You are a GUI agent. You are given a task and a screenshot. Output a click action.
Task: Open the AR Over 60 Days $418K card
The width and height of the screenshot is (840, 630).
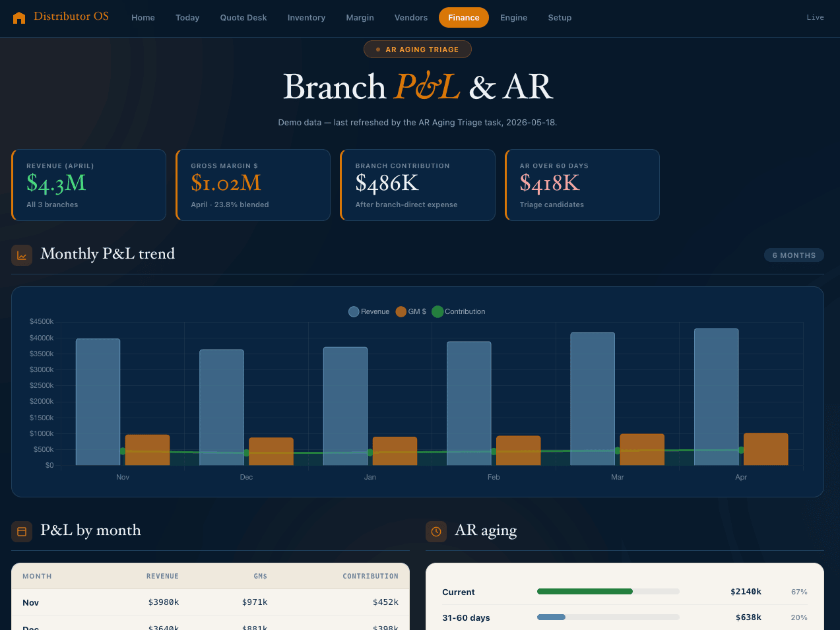pyautogui.click(x=582, y=185)
